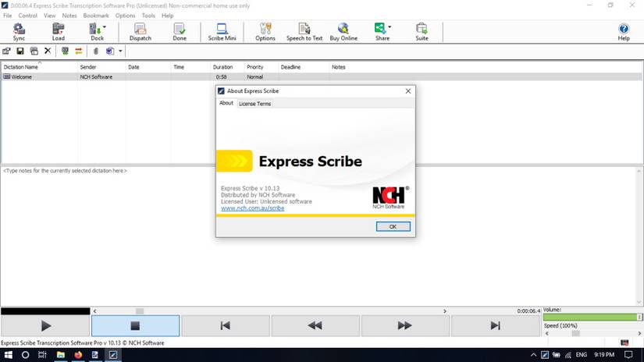
Task: Switch to the License Terms tab
Action: (254, 104)
